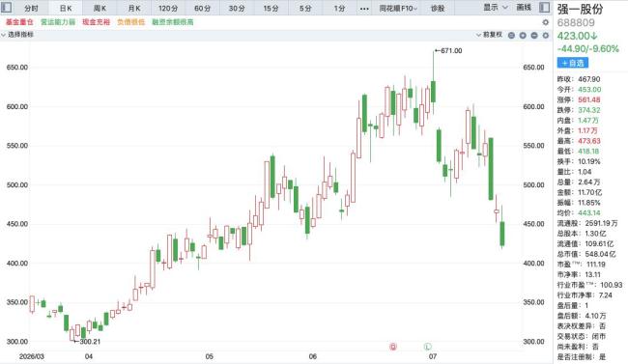Click the 负债很低 tag

tap(131, 22)
